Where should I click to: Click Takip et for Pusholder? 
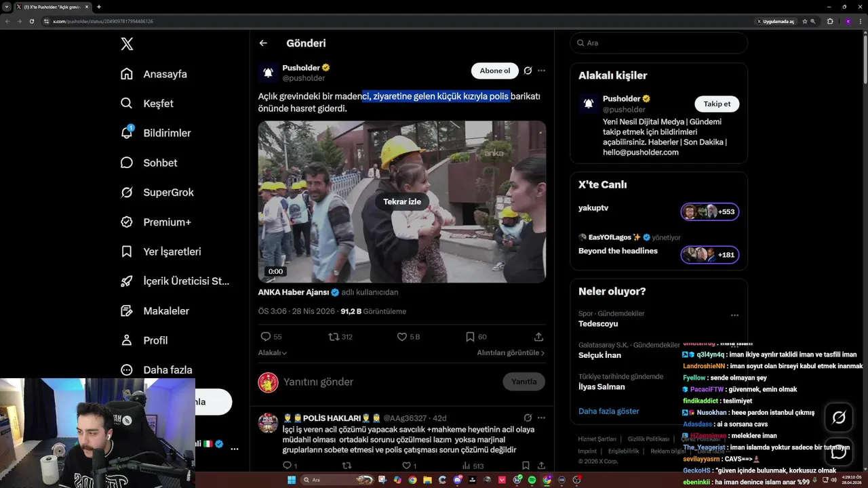[x=717, y=104]
